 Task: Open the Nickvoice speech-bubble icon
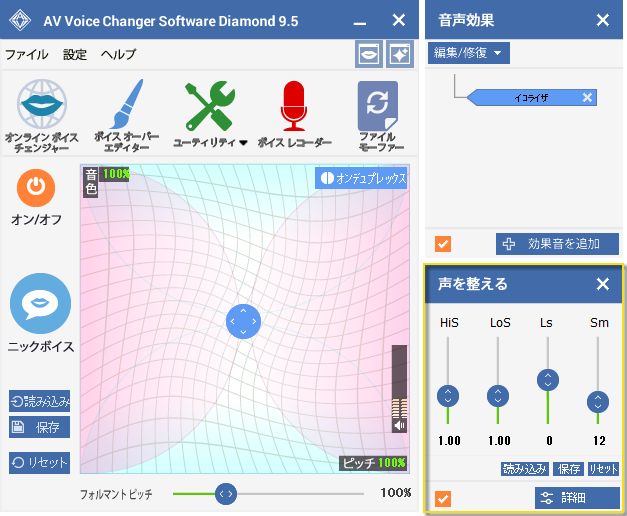pos(40,304)
